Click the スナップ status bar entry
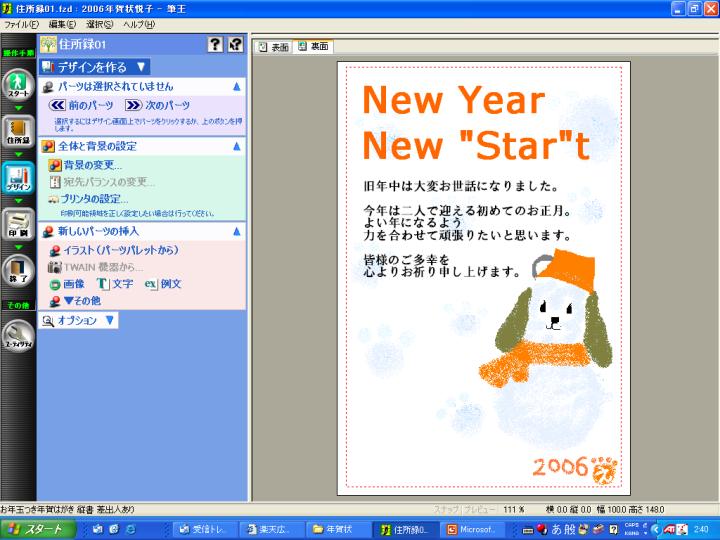 tap(447, 509)
